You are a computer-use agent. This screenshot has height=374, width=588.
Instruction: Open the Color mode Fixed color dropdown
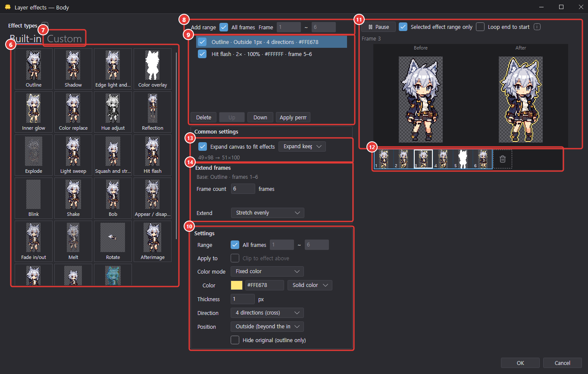click(267, 271)
